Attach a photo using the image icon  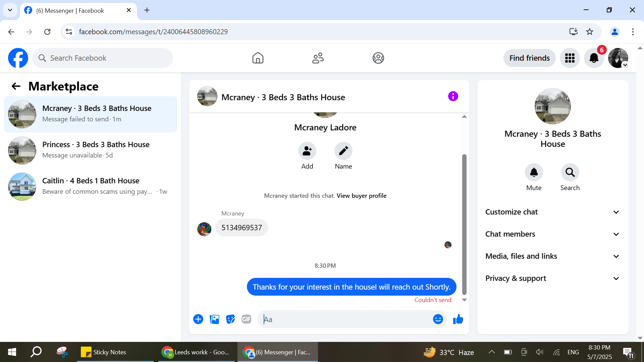pyautogui.click(x=214, y=319)
